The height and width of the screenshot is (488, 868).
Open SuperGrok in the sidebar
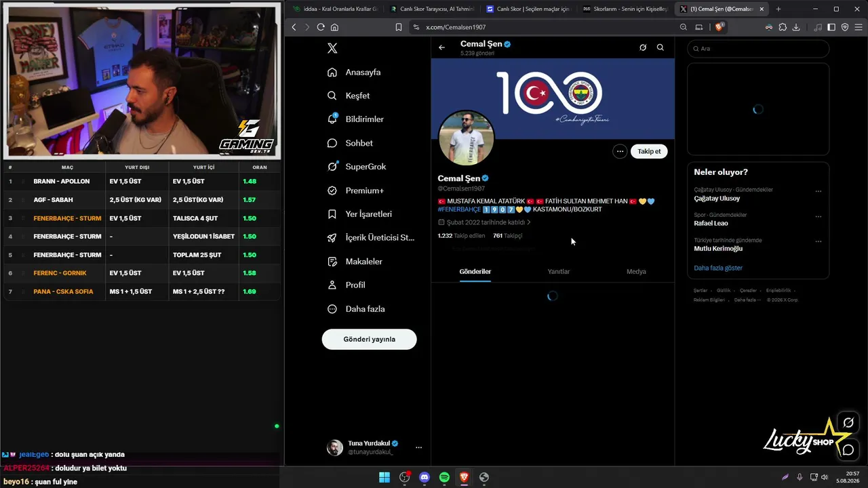click(x=357, y=167)
